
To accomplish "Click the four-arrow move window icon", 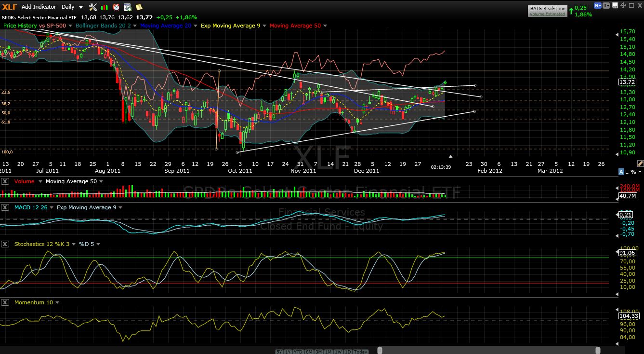I will pyautogui.click(x=622, y=6).
